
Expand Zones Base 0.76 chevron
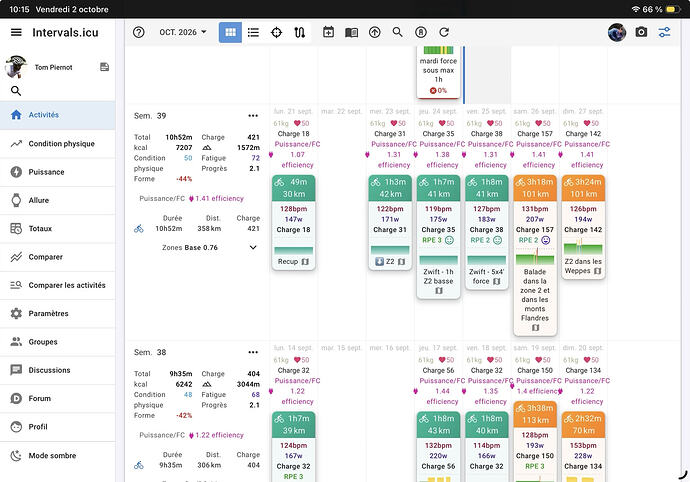coord(253,247)
